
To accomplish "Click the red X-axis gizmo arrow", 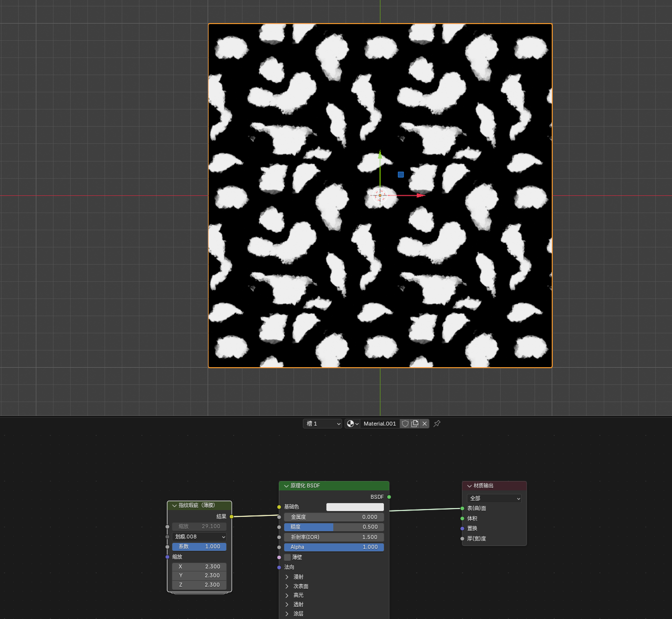I will (421, 195).
